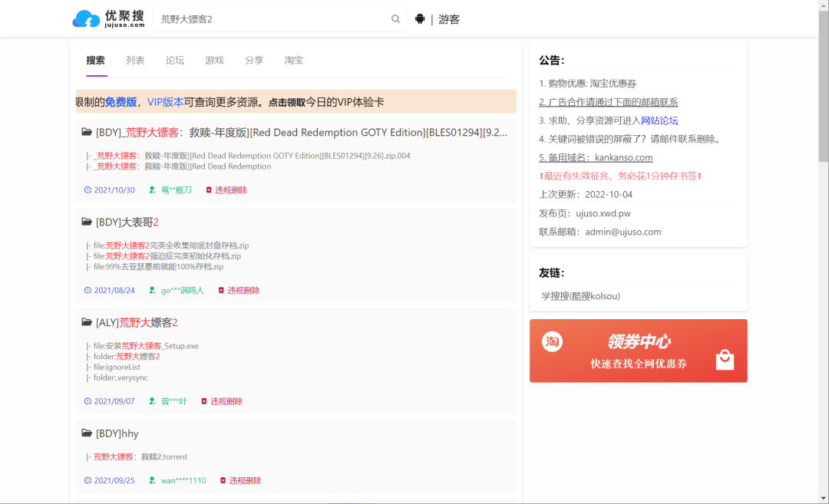Click the VIP版本 link in banner
The height and width of the screenshot is (504, 829).
tap(166, 102)
